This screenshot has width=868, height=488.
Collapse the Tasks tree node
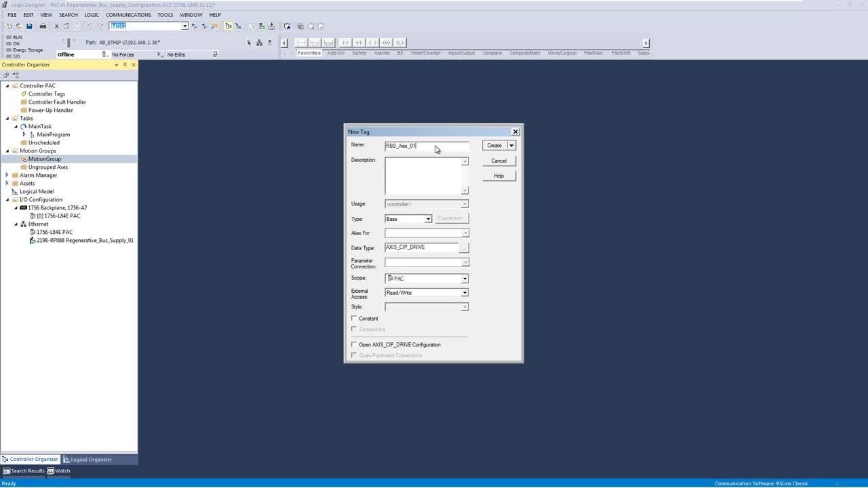pyautogui.click(x=7, y=119)
